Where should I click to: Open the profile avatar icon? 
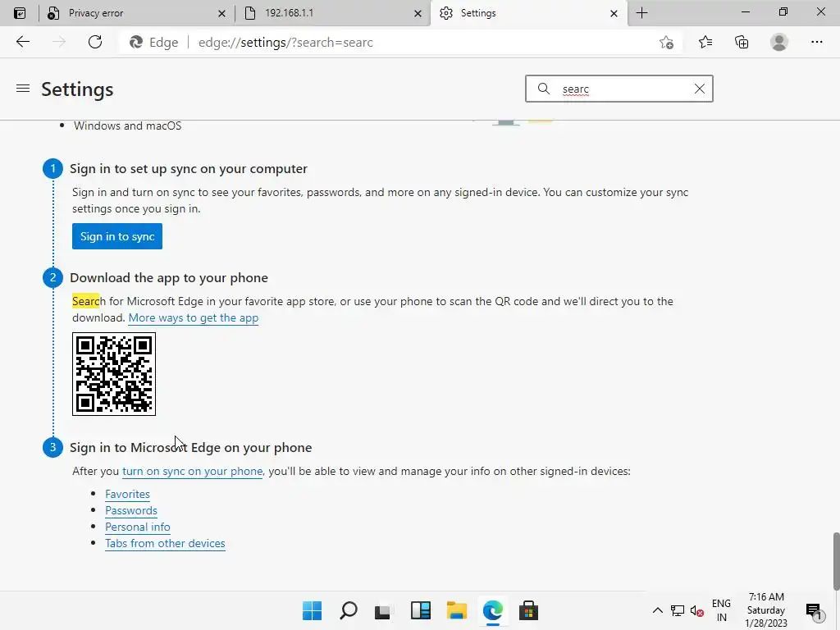[779, 43]
